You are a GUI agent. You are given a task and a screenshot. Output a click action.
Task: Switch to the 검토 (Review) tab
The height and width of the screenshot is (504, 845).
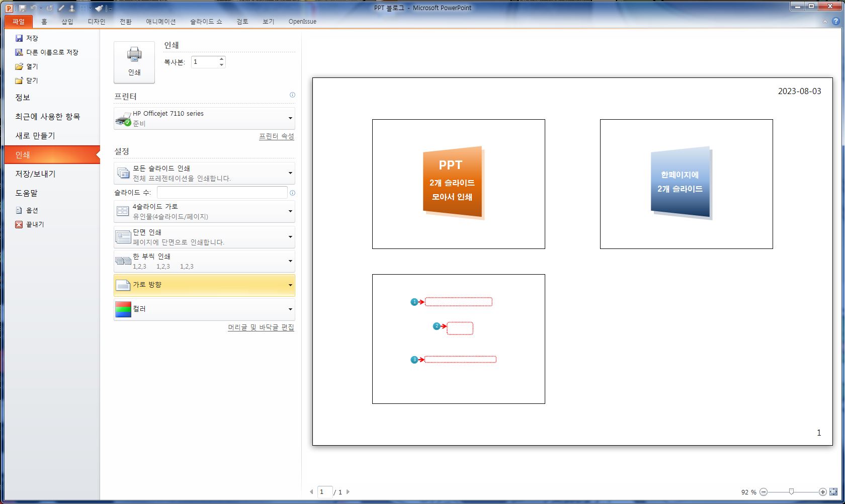(242, 22)
